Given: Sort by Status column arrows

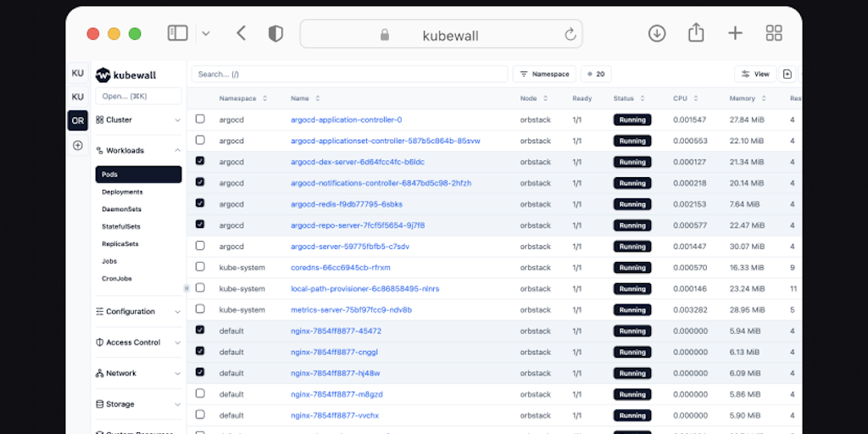Looking at the screenshot, I should 643,98.
